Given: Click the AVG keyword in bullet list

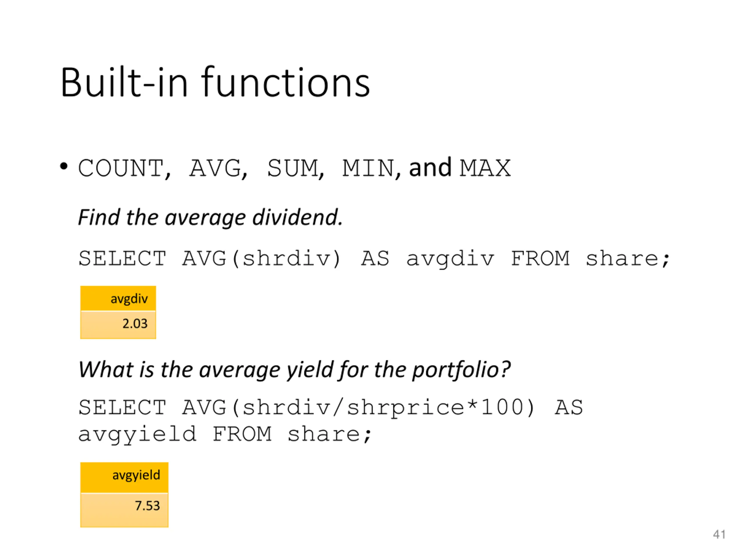Looking at the screenshot, I should (x=215, y=168).
